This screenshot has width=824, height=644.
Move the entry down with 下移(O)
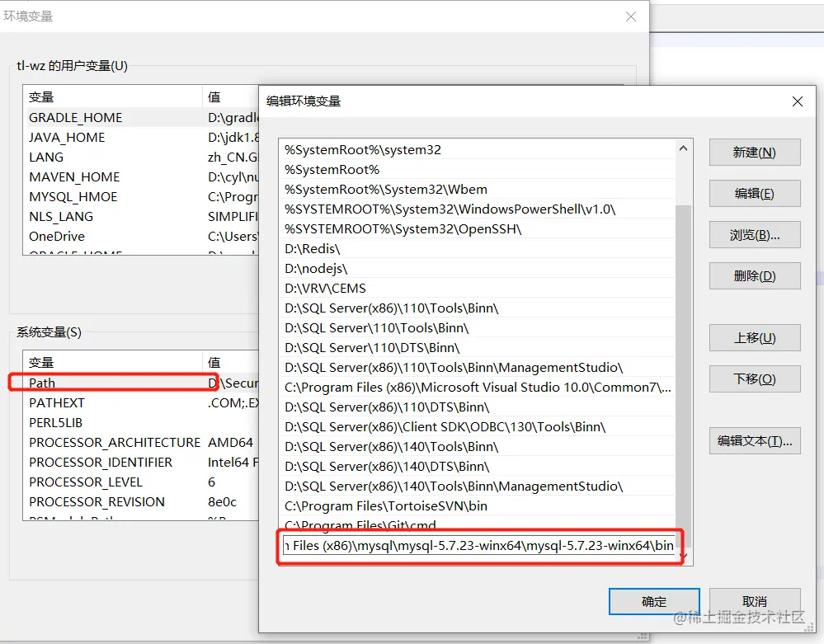[755, 378]
